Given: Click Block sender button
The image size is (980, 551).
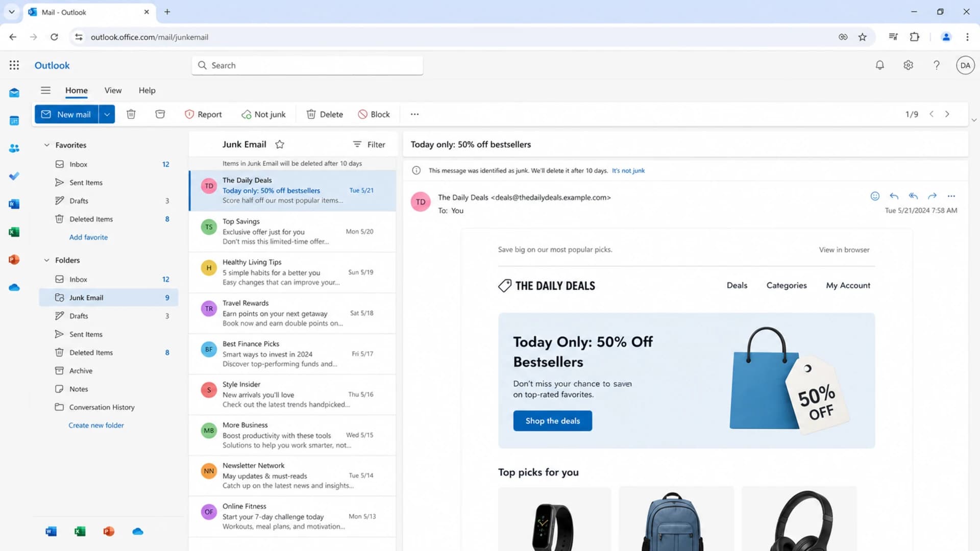Looking at the screenshot, I should [374, 114].
